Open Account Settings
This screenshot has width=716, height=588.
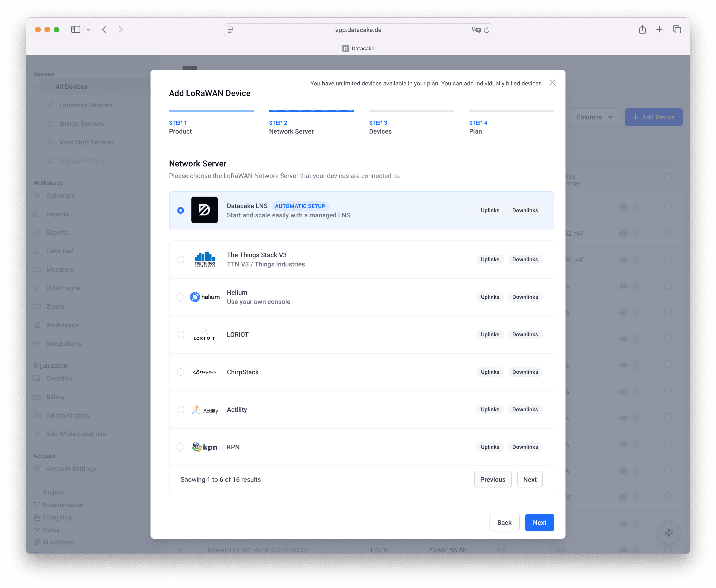click(x=71, y=469)
